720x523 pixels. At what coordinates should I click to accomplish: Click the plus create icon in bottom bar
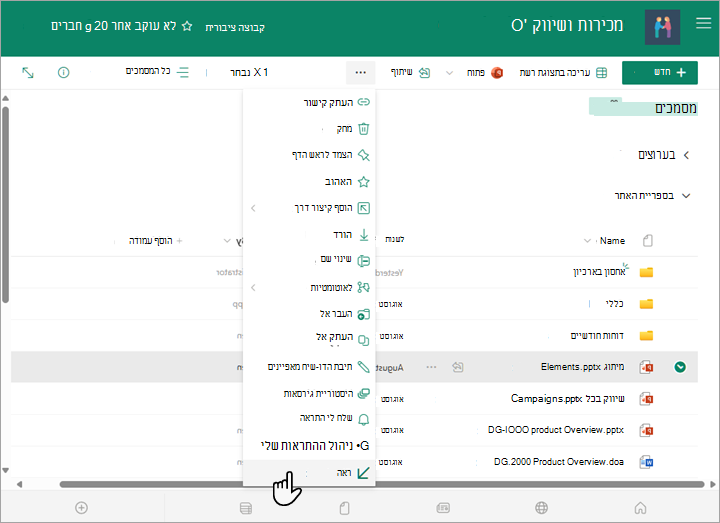click(x=81, y=508)
